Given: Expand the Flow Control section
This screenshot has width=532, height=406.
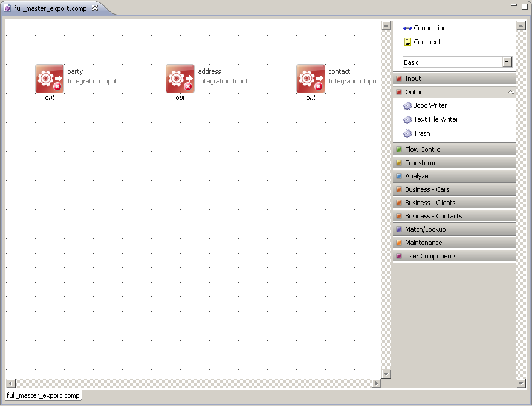Looking at the screenshot, I should coord(453,149).
